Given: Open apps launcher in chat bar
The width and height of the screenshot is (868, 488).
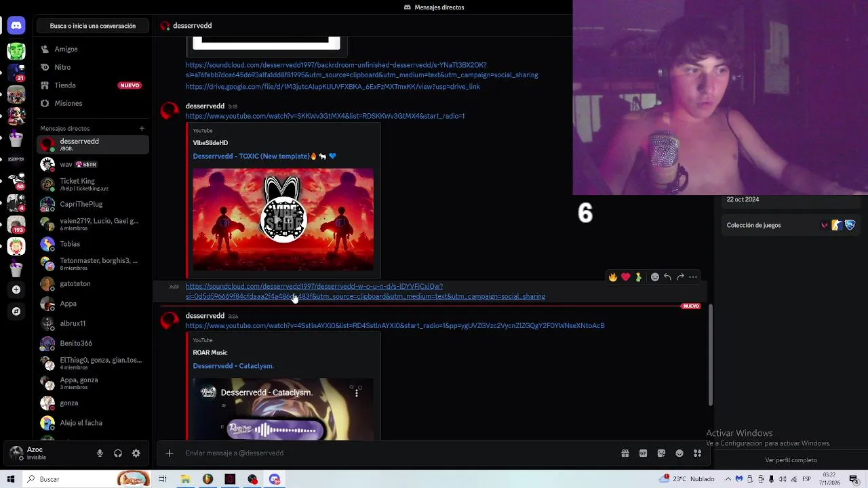Looking at the screenshot, I should (x=697, y=453).
